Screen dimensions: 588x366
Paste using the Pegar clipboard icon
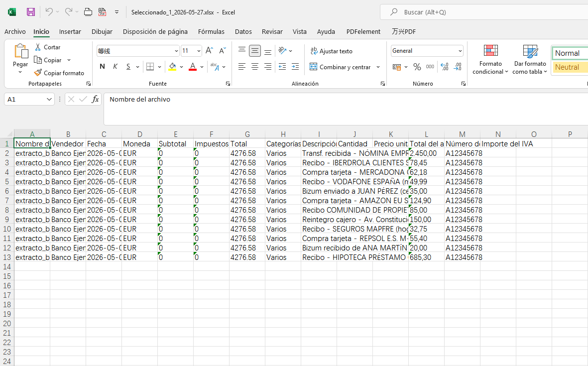(x=20, y=51)
